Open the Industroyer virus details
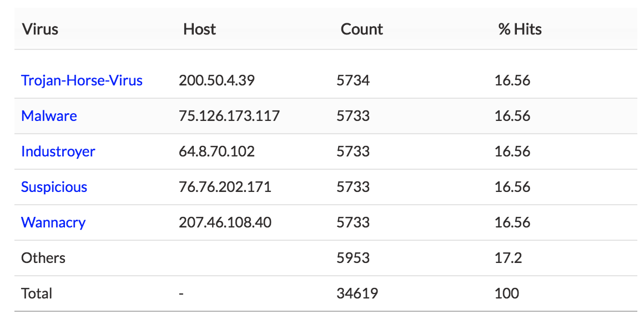Viewport: 644px width, 324px height. 58,151
